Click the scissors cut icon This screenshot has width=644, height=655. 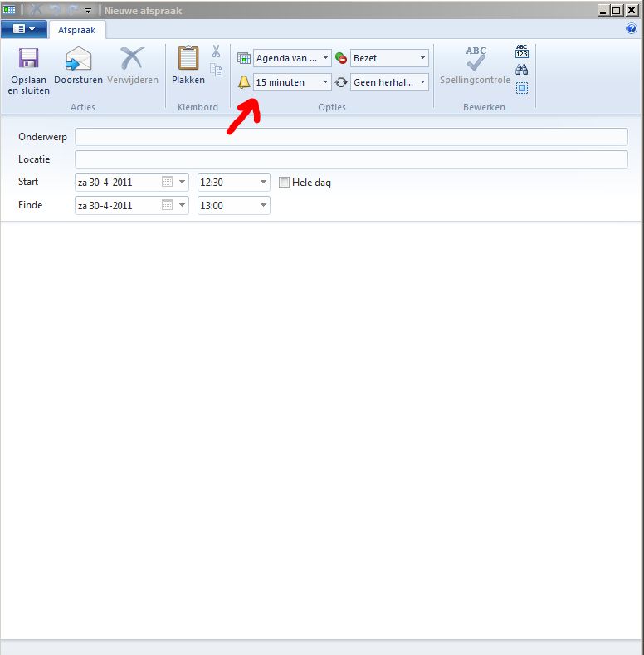tap(216, 51)
